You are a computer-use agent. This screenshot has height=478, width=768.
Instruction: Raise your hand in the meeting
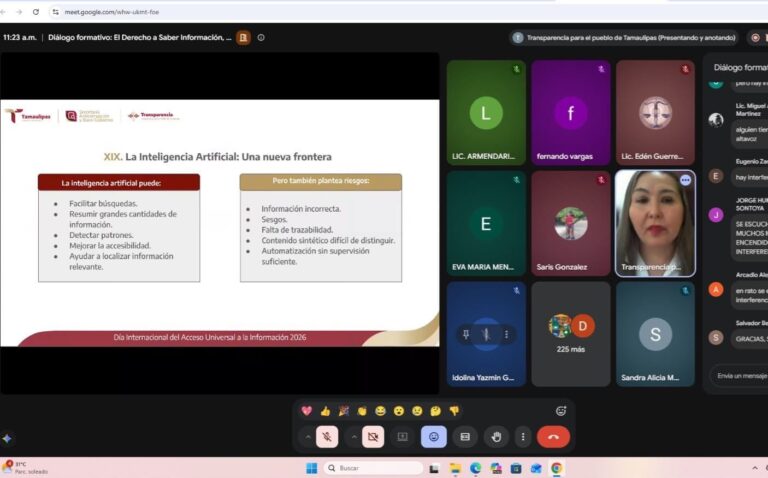496,436
